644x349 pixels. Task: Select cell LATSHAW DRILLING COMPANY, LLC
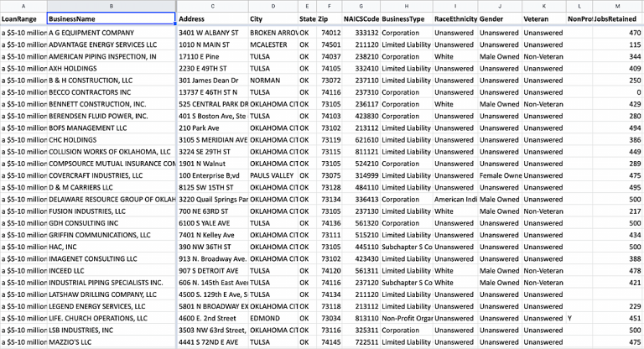pyautogui.click(x=112, y=294)
